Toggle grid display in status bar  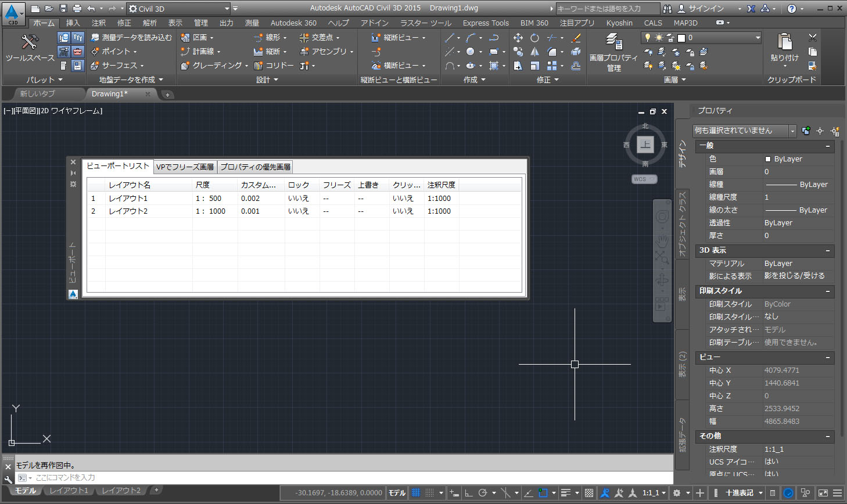pos(416,493)
